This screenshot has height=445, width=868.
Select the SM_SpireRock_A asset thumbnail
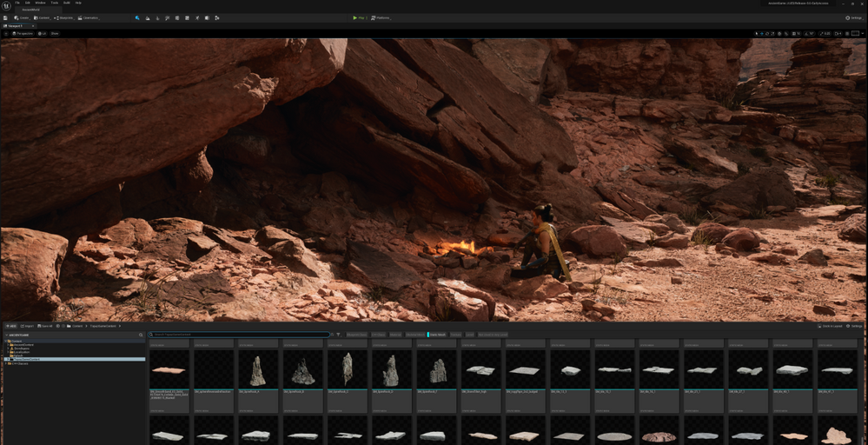[258, 369]
